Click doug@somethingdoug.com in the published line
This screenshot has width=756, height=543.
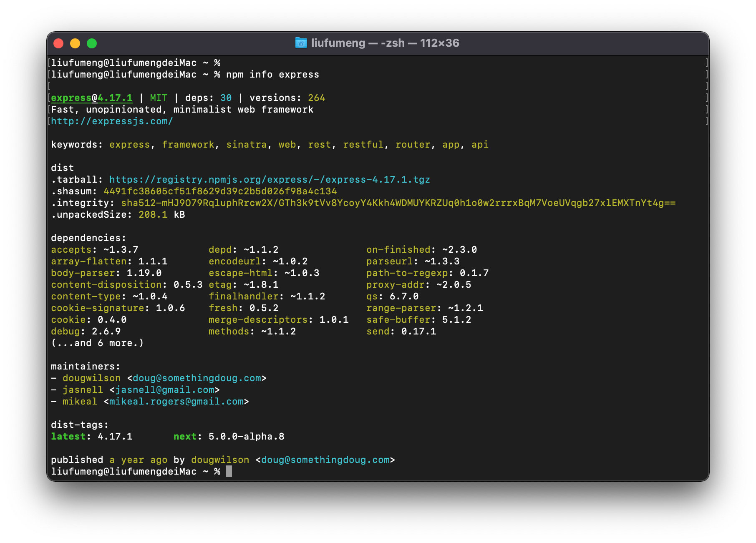click(x=325, y=460)
